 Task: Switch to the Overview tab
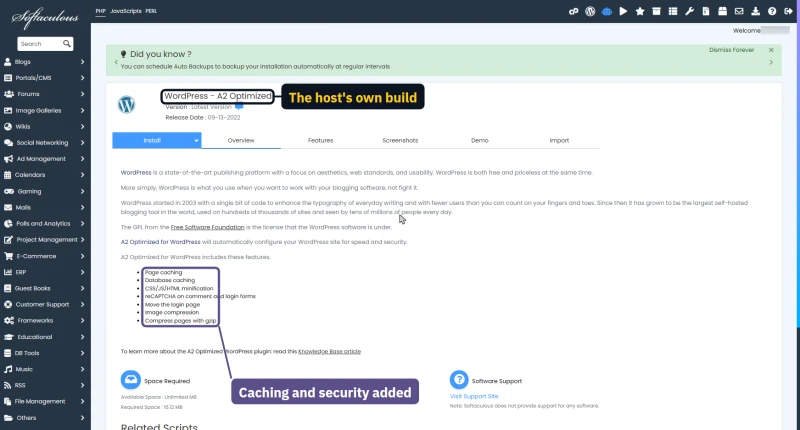(241, 140)
